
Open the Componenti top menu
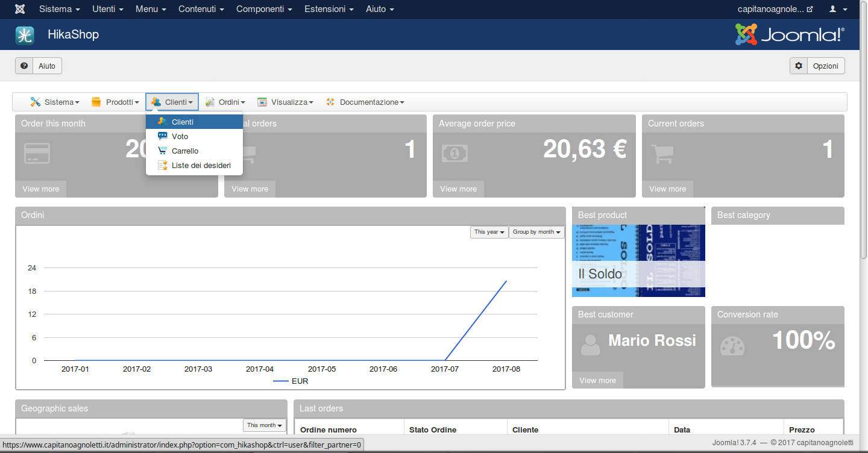[x=264, y=9]
